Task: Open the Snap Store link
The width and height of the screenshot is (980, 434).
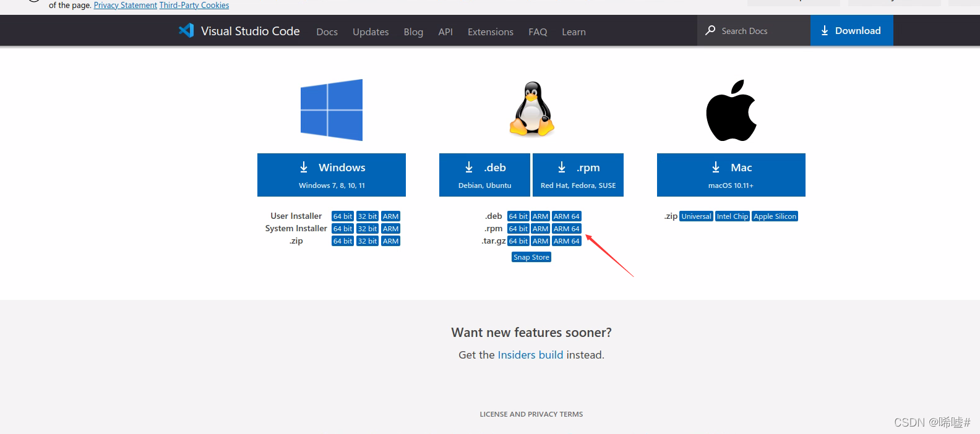Action: pyautogui.click(x=531, y=257)
